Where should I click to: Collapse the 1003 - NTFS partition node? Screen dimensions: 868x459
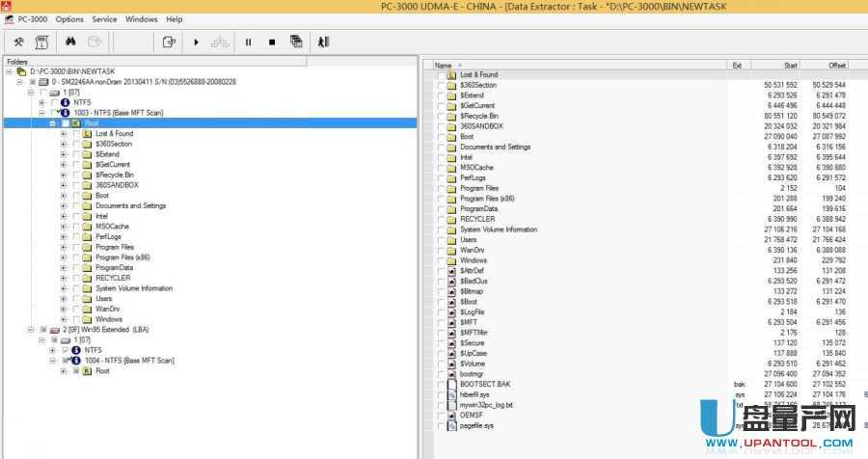42,113
